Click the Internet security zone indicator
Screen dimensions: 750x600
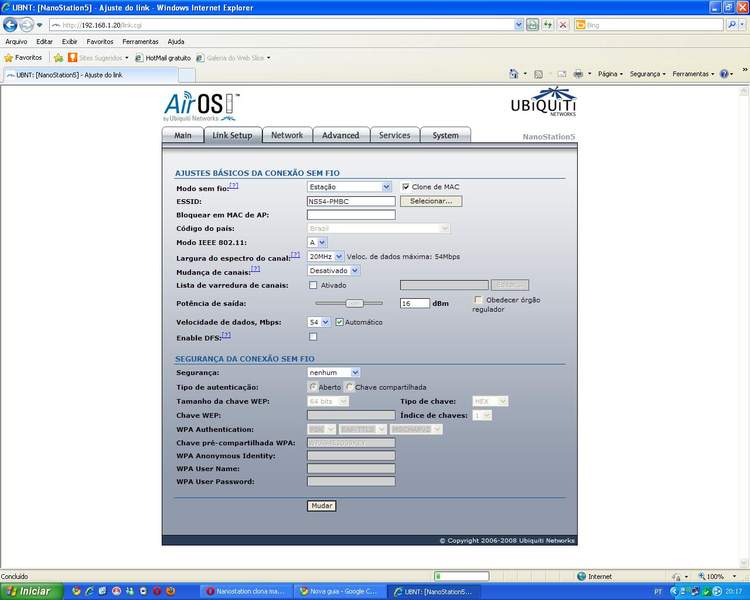click(x=595, y=577)
